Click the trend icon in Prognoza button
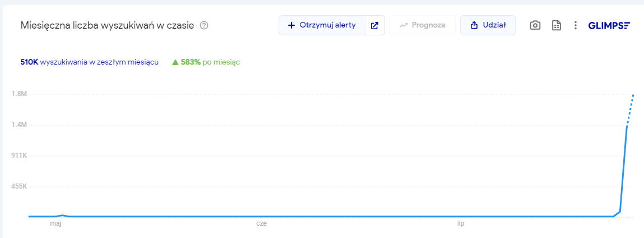Screen dimensions: 644x238 [403, 25]
